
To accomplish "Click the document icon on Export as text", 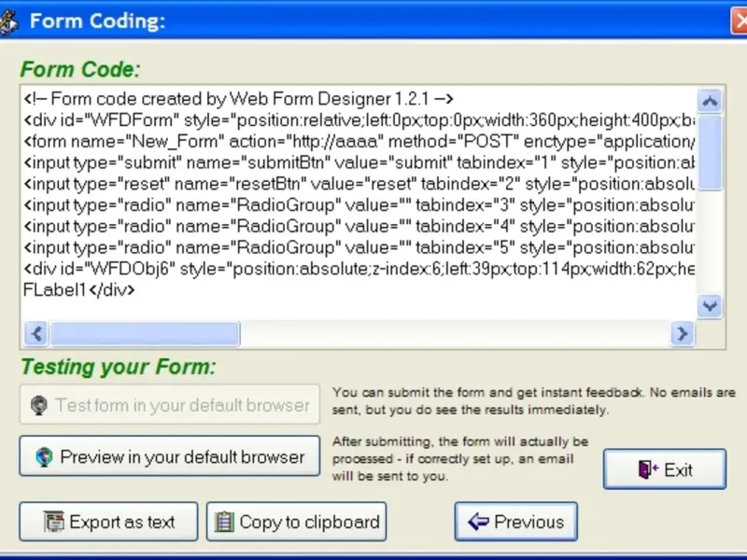I will (54, 522).
